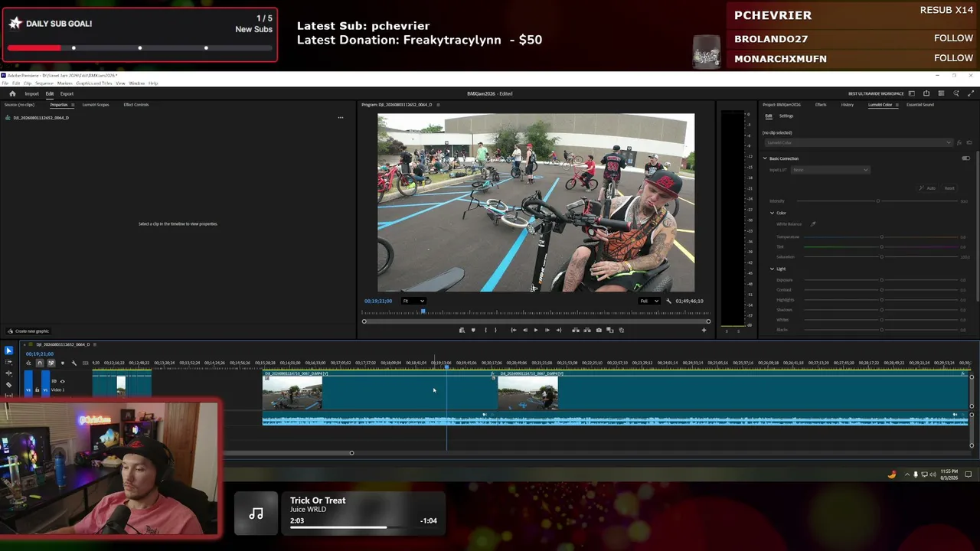Go to Out point in Program Monitor
Image resolution: width=980 pixels, height=551 pixels.
558,330
